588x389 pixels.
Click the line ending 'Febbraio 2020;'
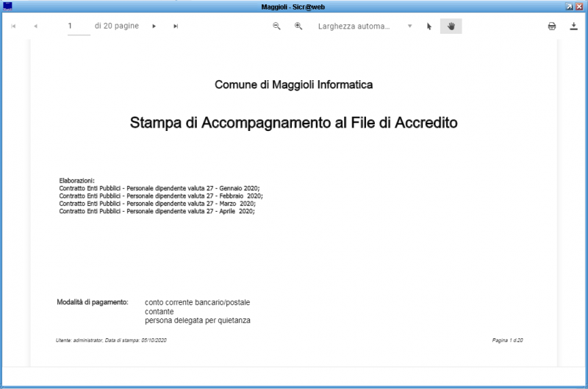(161, 196)
